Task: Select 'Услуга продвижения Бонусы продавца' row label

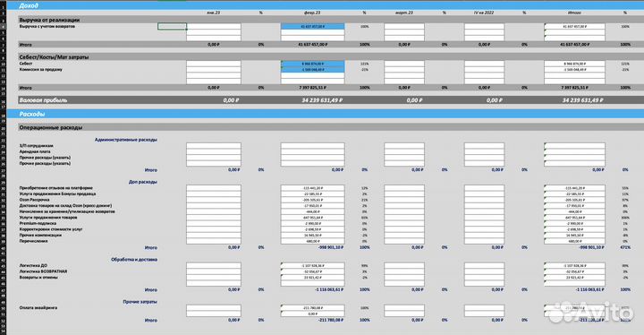Action: [57, 193]
